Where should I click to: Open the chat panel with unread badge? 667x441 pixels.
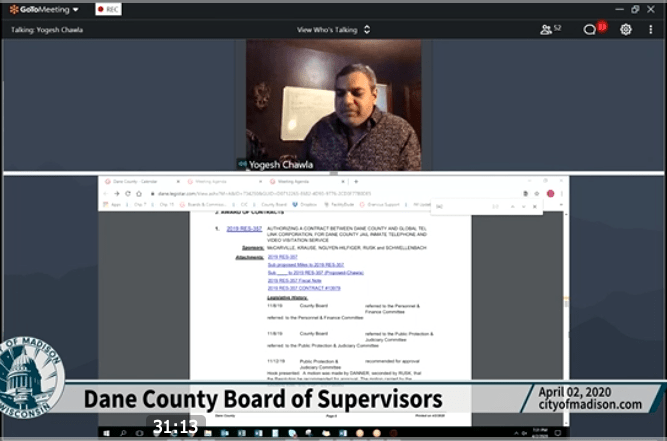click(x=594, y=28)
